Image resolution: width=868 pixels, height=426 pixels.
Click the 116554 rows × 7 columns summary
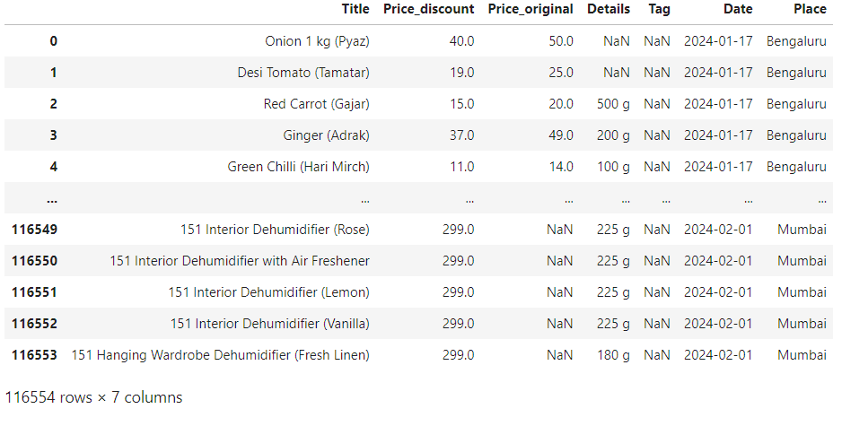coord(93,398)
